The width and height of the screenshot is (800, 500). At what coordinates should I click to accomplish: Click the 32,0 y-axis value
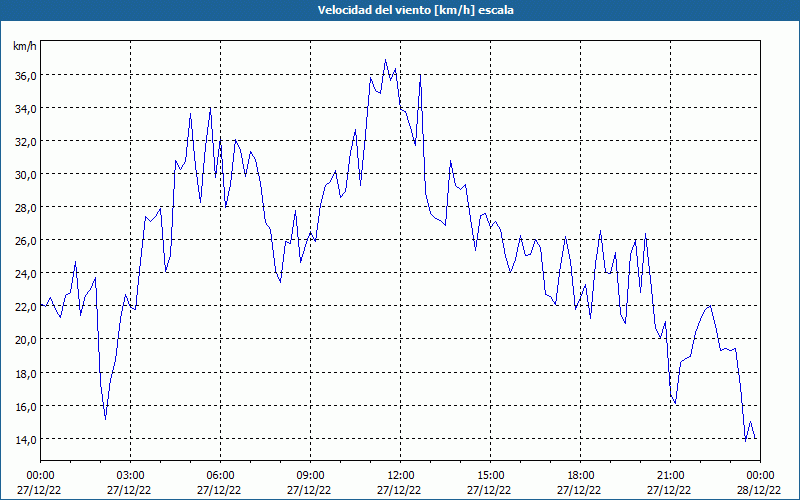coord(26,142)
